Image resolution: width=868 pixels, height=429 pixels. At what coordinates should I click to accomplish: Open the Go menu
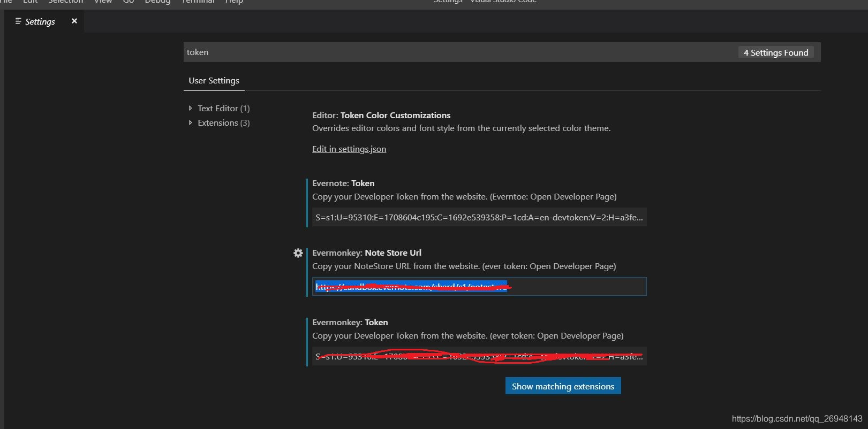click(129, 2)
